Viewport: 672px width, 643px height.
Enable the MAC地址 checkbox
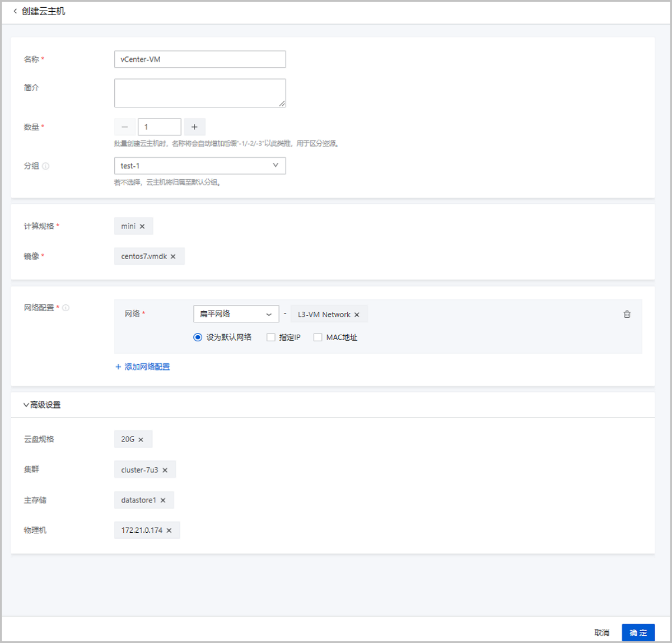[318, 337]
